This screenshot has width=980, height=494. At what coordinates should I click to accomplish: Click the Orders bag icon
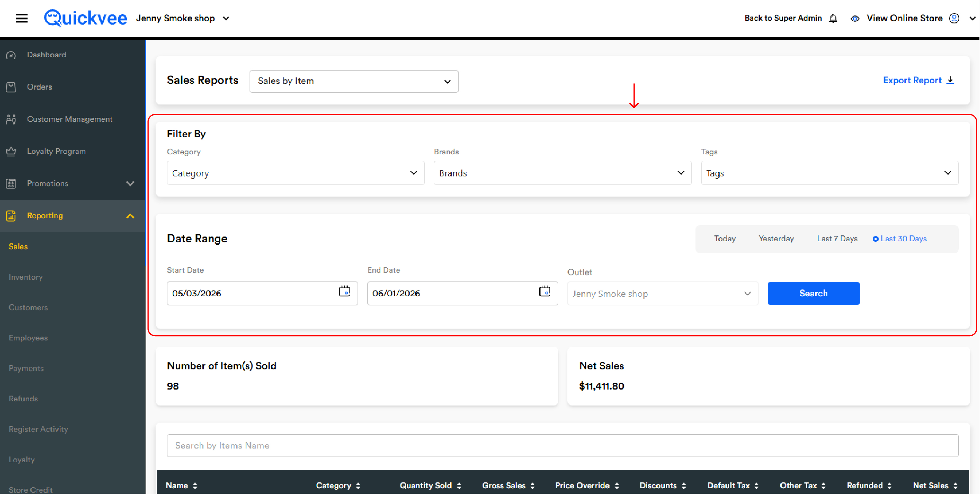pos(11,87)
